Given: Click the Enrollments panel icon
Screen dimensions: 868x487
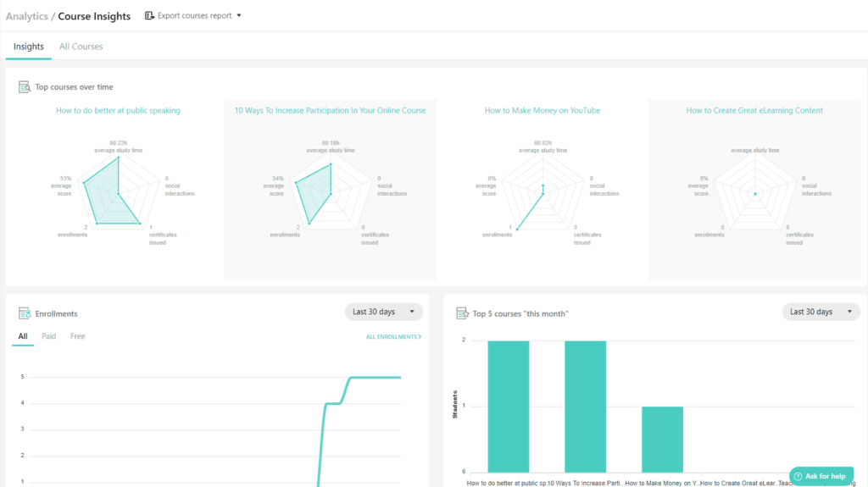Looking at the screenshot, I should [25, 313].
